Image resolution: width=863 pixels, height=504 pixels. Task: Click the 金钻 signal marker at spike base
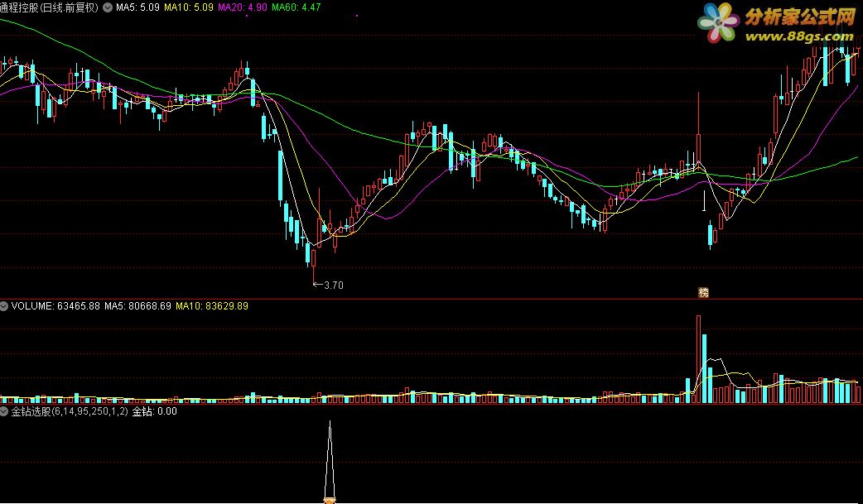click(329, 500)
